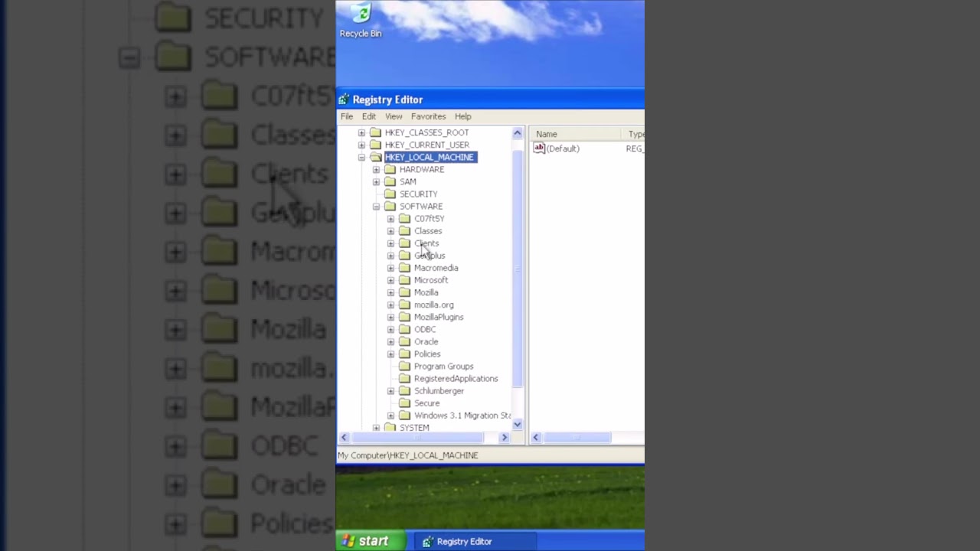The width and height of the screenshot is (980, 551).
Task: Collapse the HKEY_LOCAL_MACHINE hive
Action: click(x=361, y=158)
